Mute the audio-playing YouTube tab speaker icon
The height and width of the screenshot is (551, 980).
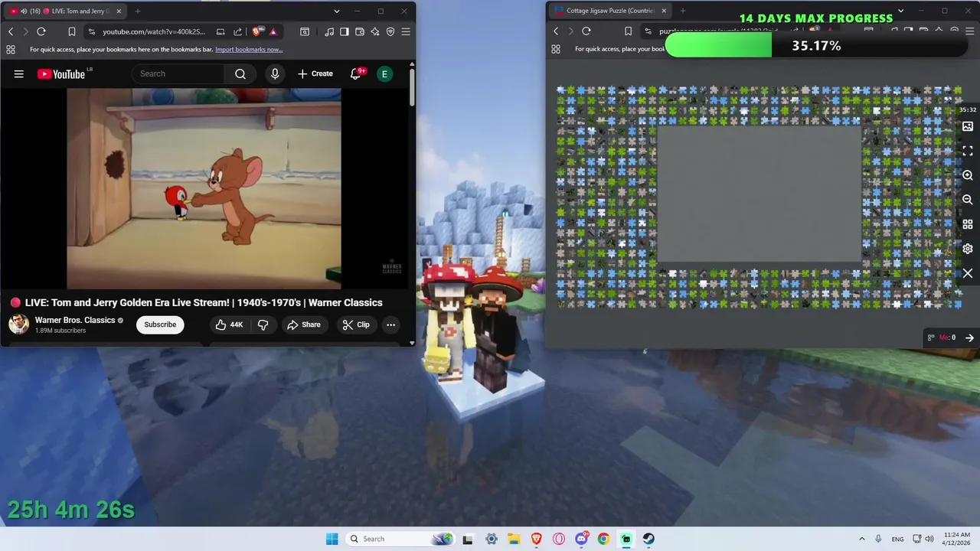coord(24,11)
